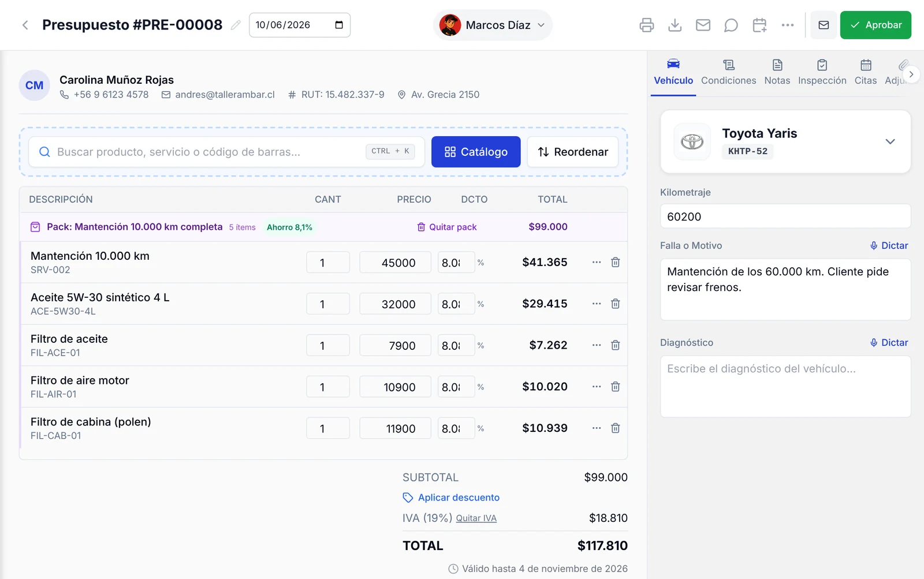Remove the Filtro de aceite row
Viewport: 924px width, 579px height.
click(x=616, y=345)
